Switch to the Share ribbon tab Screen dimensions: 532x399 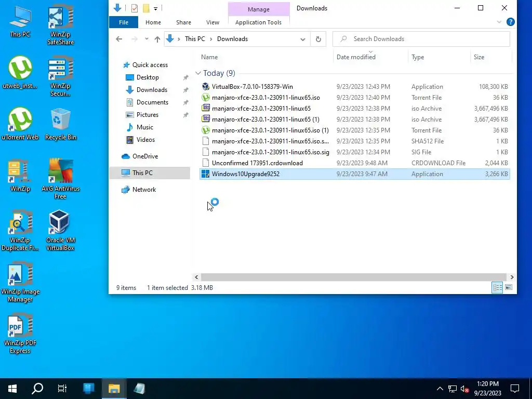(x=183, y=22)
